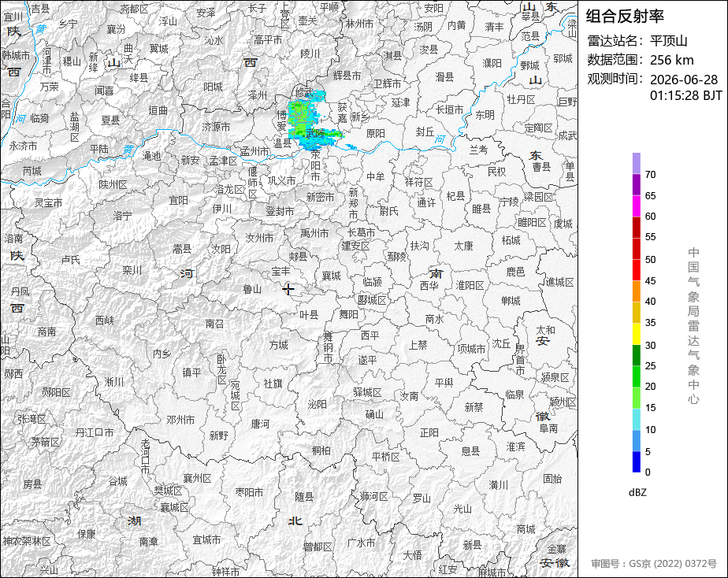The height and width of the screenshot is (578, 728).
Task: Click the 汝州市 map label
Action: 259,238
